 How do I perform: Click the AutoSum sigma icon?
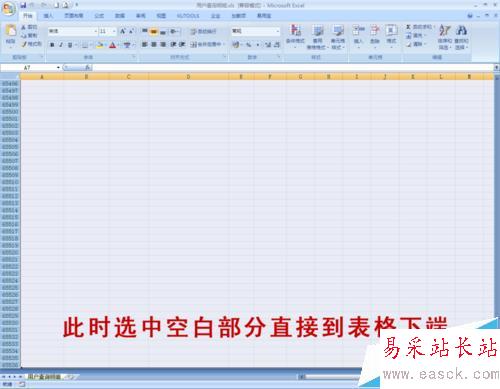point(408,27)
